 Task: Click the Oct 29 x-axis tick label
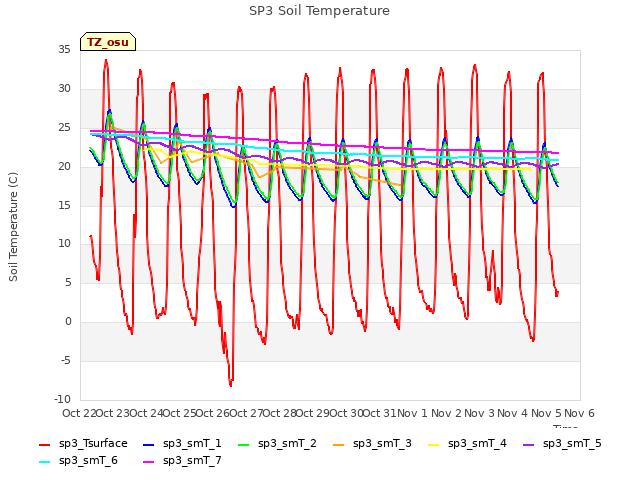[x=313, y=413]
